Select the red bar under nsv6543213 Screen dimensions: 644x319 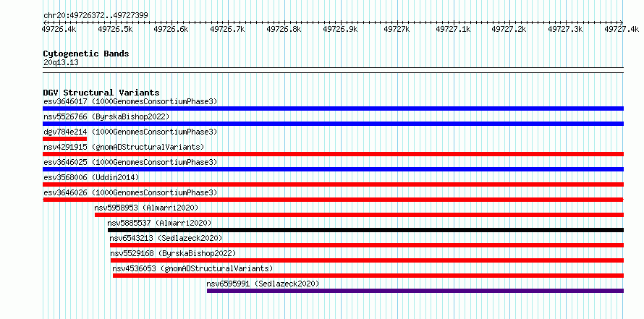(367, 245)
